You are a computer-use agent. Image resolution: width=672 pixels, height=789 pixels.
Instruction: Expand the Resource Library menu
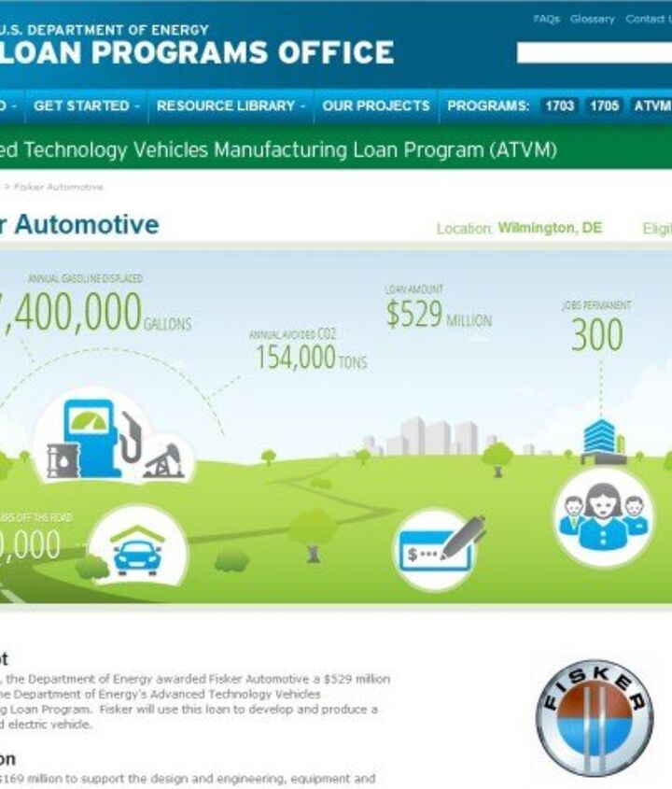click(231, 106)
